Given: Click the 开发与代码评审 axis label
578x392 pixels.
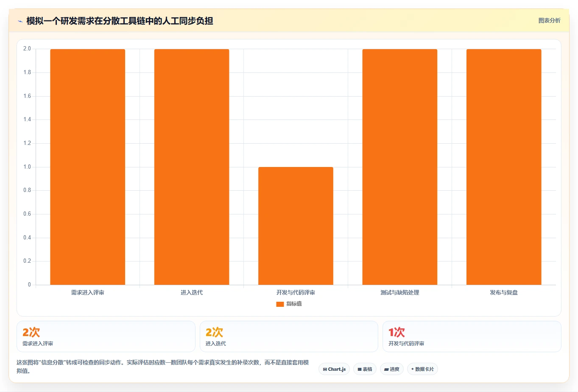Looking at the screenshot, I should tap(296, 292).
